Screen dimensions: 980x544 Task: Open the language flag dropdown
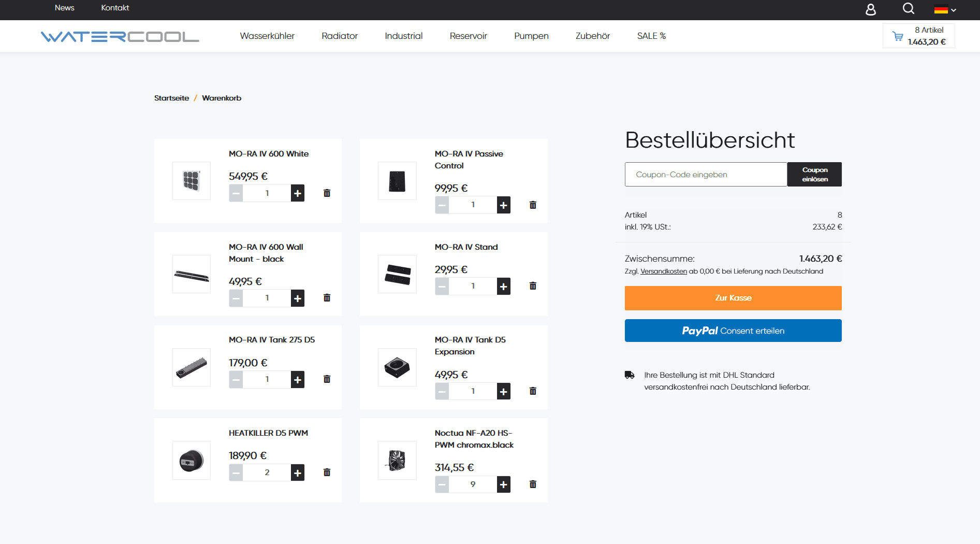pos(945,9)
